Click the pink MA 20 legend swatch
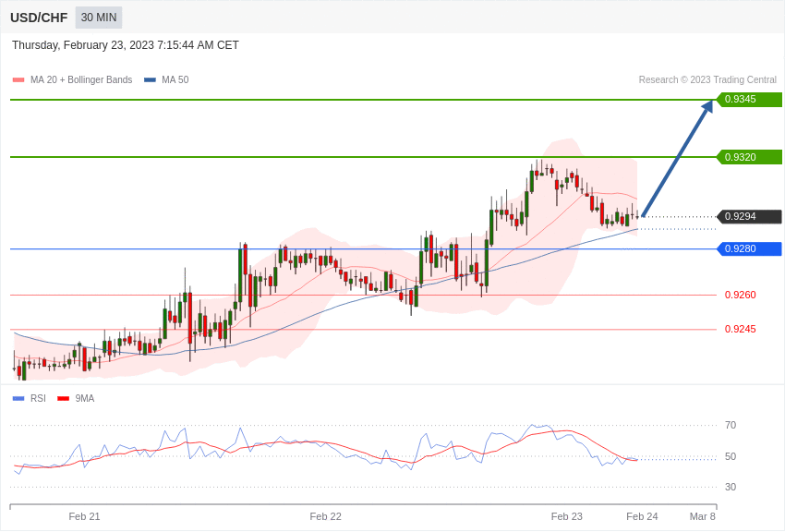 pyautogui.click(x=18, y=79)
